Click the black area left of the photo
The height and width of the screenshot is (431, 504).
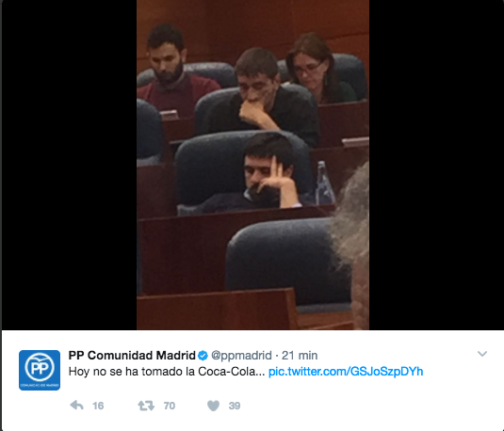coord(69,165)
